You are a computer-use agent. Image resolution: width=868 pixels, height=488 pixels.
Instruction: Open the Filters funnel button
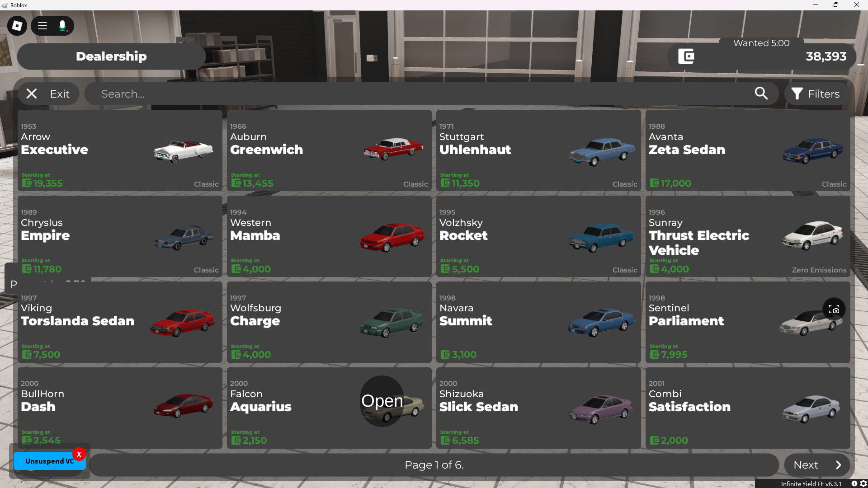click(x=816, y=94)
